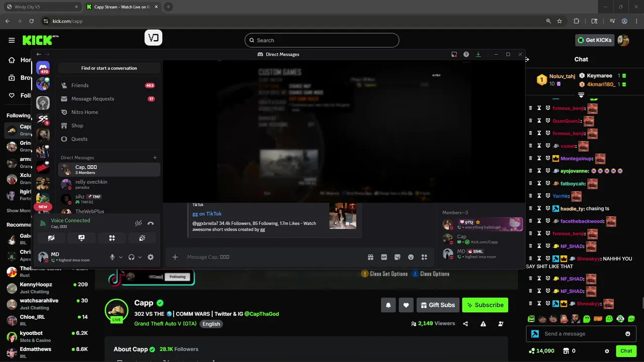Open Discord help question mark icon

pyautogui.click(x=466, y=54)
